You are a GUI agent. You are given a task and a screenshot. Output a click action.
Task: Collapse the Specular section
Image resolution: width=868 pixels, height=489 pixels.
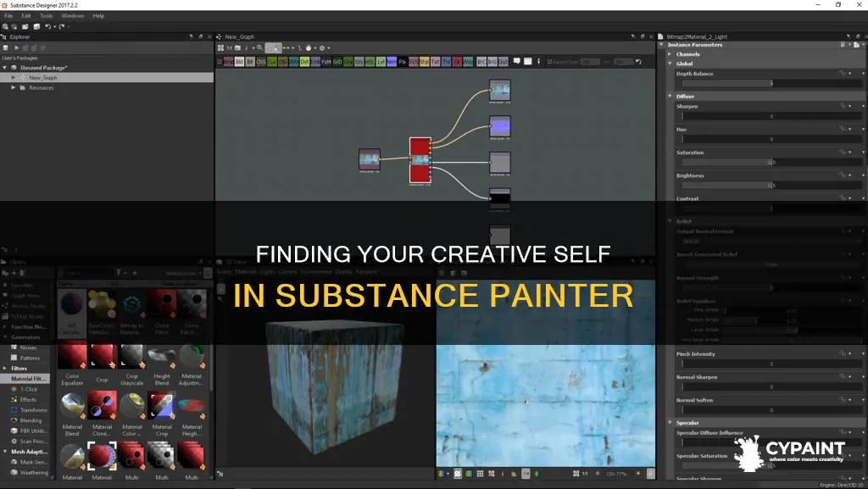pos(670,423)
